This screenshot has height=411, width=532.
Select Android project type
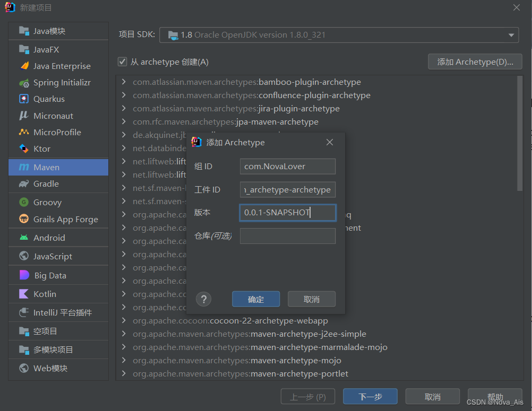(58, 238)
